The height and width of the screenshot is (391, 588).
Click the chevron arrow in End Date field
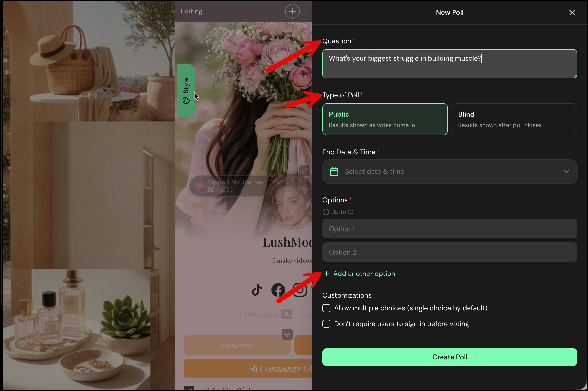[x=566, y=172]
